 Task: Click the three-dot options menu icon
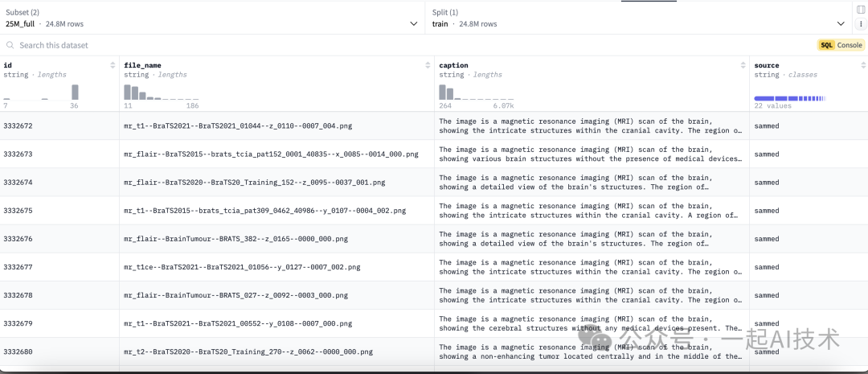pyautogui.click(x=861, y=24)
